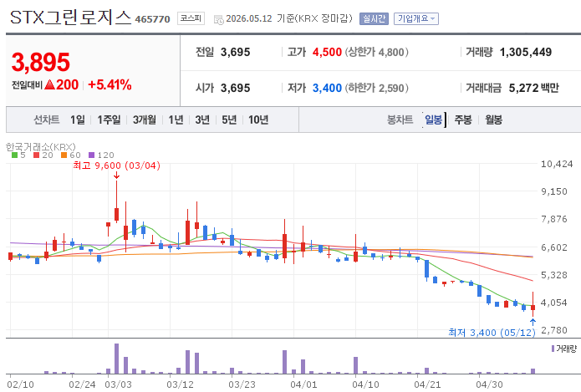Click the orange 60-day moving average swatch
Screen dimensions: 581x392
pyautogui.click(x=64, y=155)
